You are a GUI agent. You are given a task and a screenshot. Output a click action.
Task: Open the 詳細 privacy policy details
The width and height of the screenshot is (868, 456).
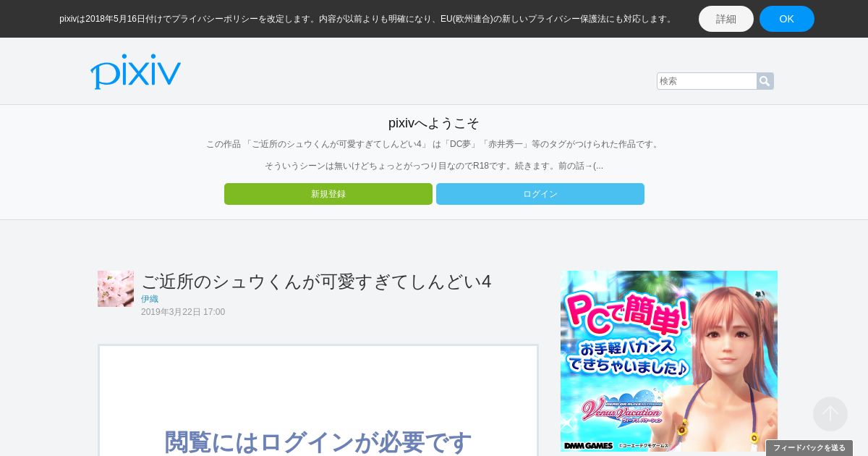(x=726, y=19)
